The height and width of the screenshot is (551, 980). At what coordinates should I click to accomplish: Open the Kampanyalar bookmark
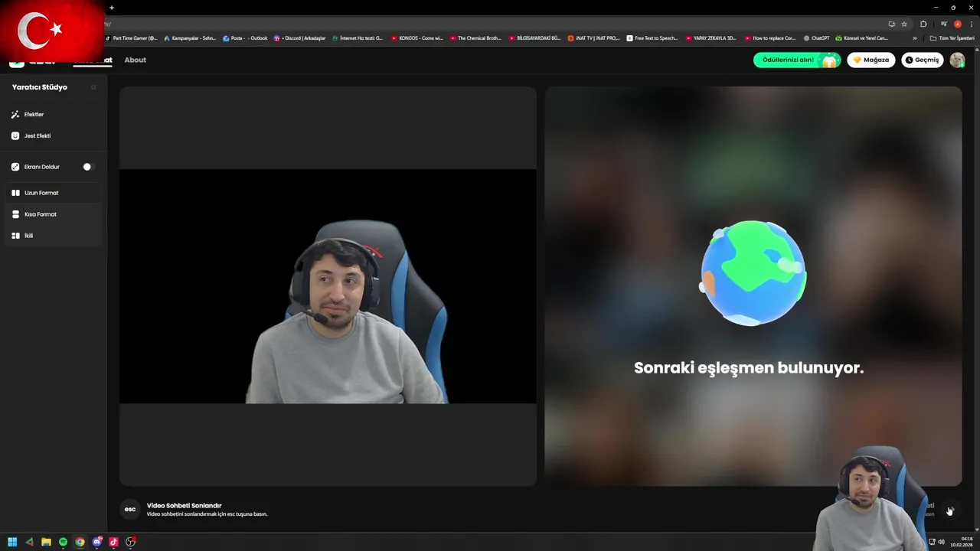pos(190,38)
